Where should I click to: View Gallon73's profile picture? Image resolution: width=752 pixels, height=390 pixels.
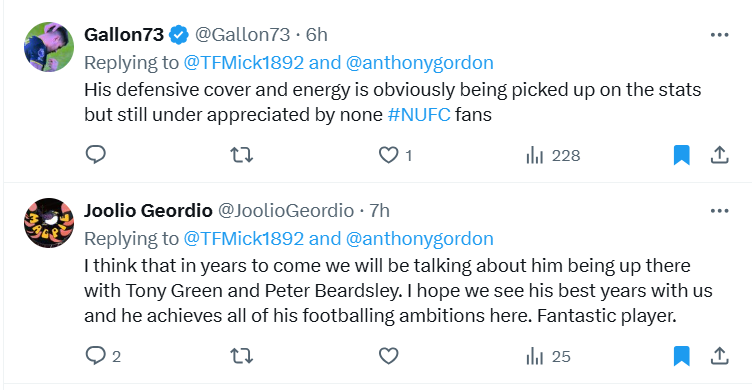click(49, 47)
